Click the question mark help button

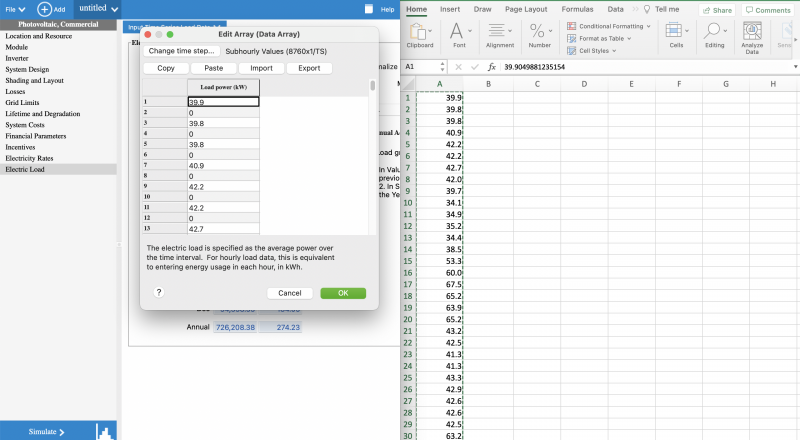(x=159, y=292)
